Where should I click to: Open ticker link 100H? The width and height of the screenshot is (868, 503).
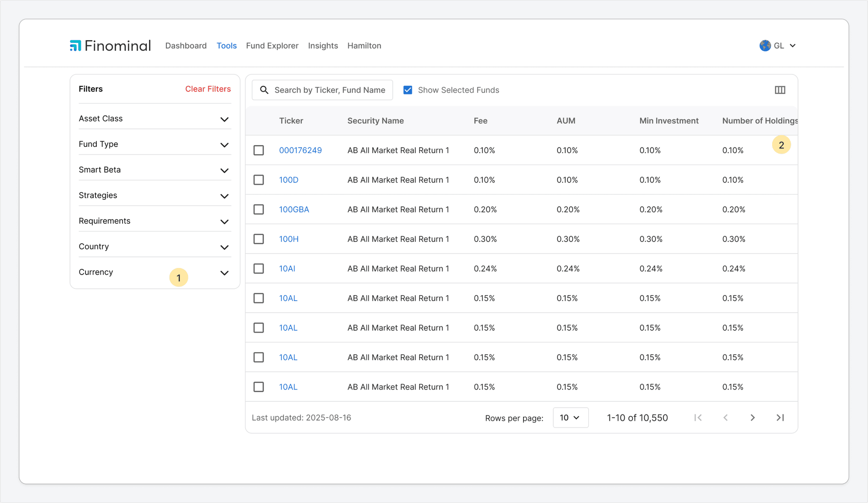pyautogui.click(x=288, y=239)
